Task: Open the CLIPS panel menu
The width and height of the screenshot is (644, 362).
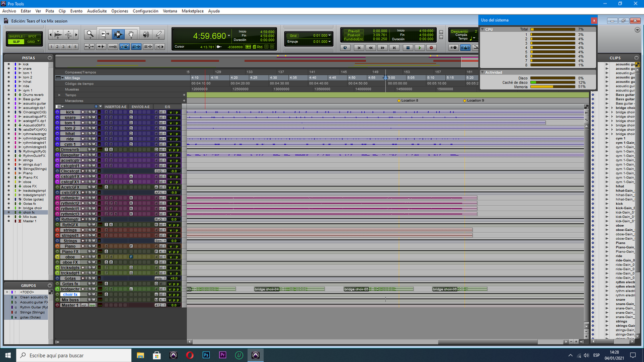Action: 637,58
